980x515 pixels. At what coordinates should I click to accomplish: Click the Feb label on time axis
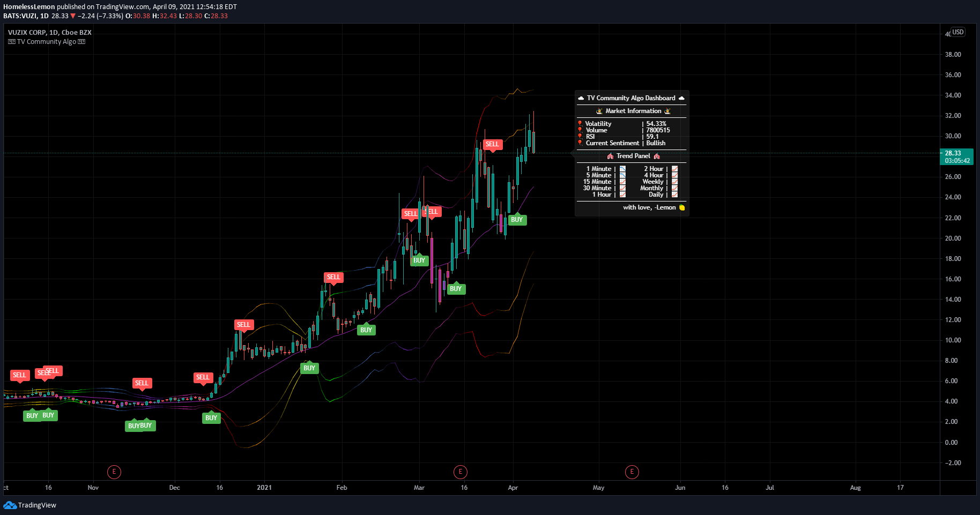[341, 488]
